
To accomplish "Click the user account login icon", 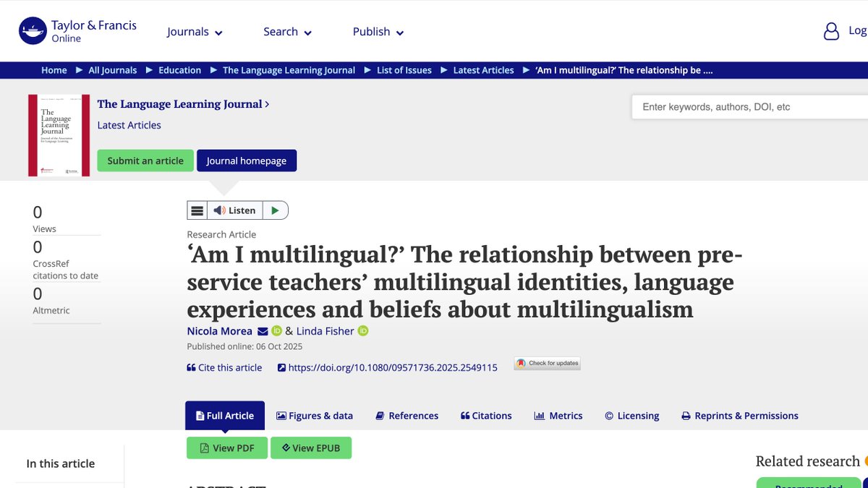I will tap(832, 31).
